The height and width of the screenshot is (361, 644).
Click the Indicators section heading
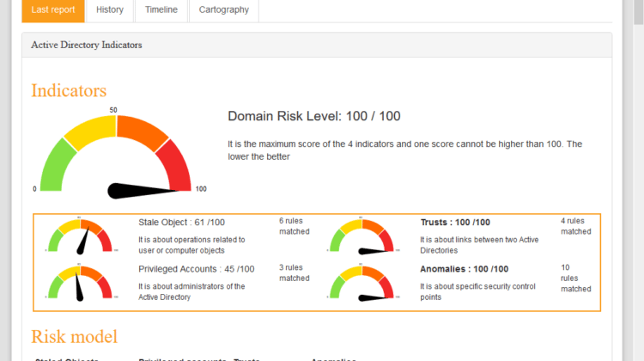tap(69, 91)
